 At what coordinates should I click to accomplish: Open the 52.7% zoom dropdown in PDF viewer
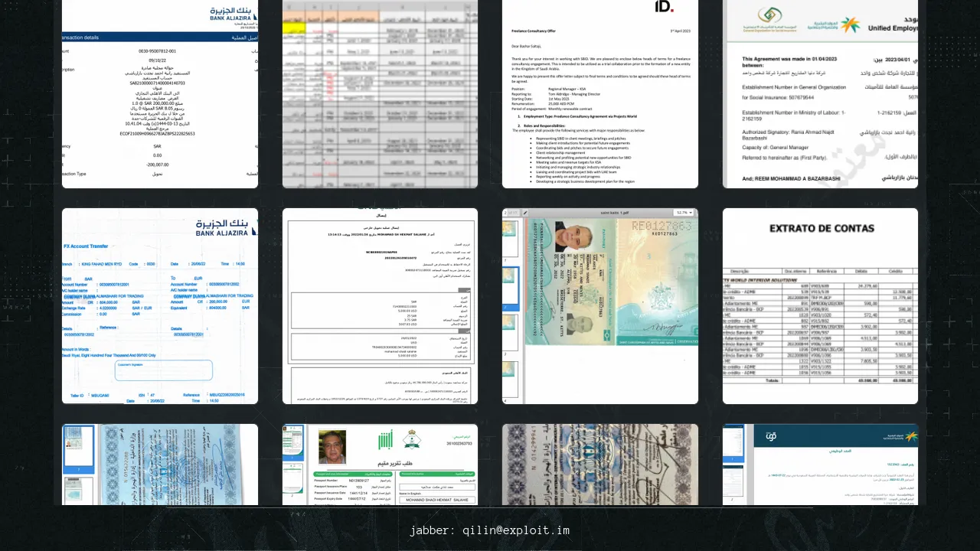tap(684, 213)
